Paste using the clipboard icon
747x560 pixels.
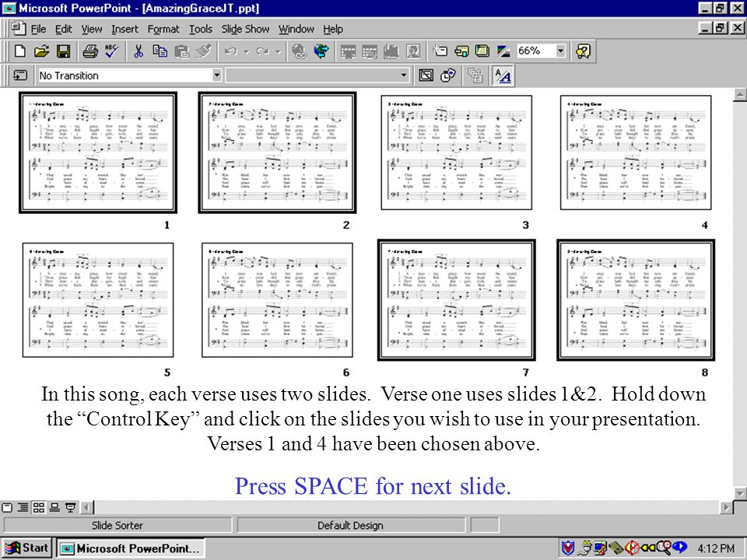pos(181,51)
